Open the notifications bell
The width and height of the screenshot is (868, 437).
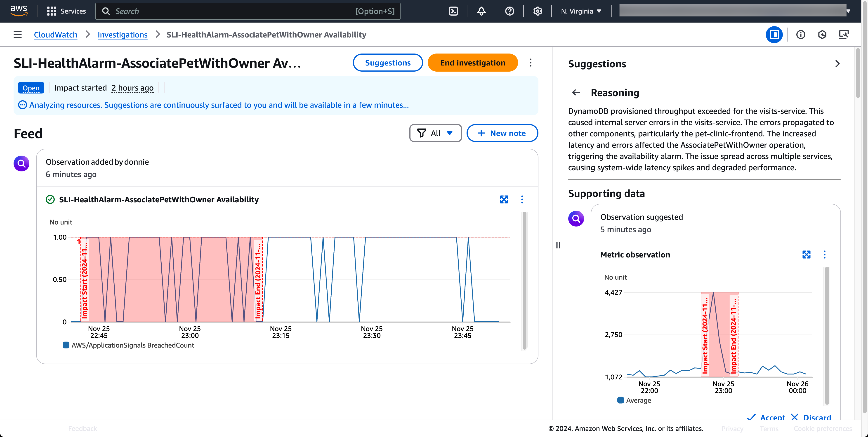[x=481, y=11]
